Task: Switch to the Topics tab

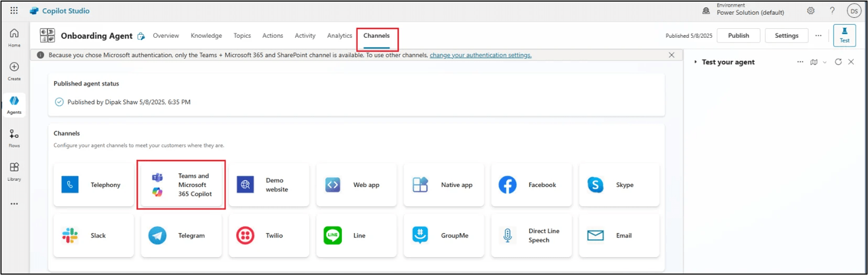Action: tap(242, 36)
